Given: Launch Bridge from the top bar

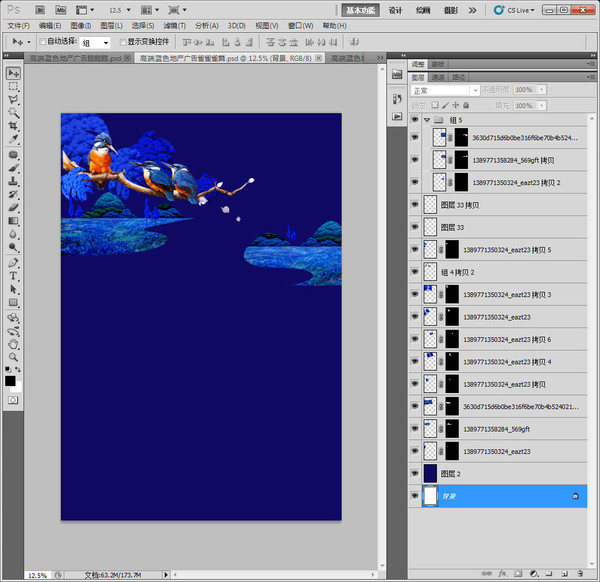Looking at the screenshot, I should [x=40, y=10].
